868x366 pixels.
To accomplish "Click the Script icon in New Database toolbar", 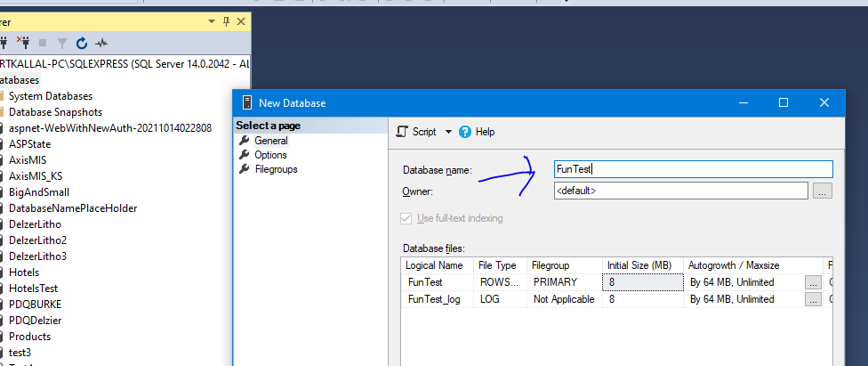I will tap(403, 132).
